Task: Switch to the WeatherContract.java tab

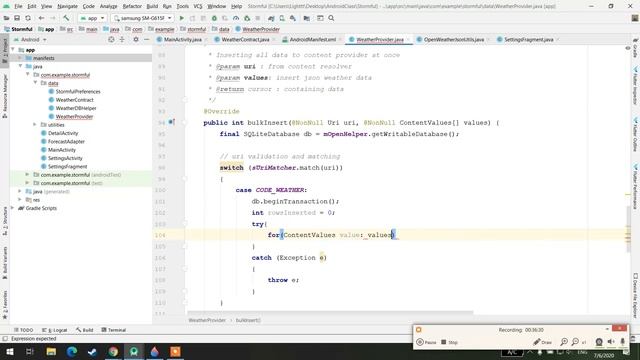Action: (242, 40)
